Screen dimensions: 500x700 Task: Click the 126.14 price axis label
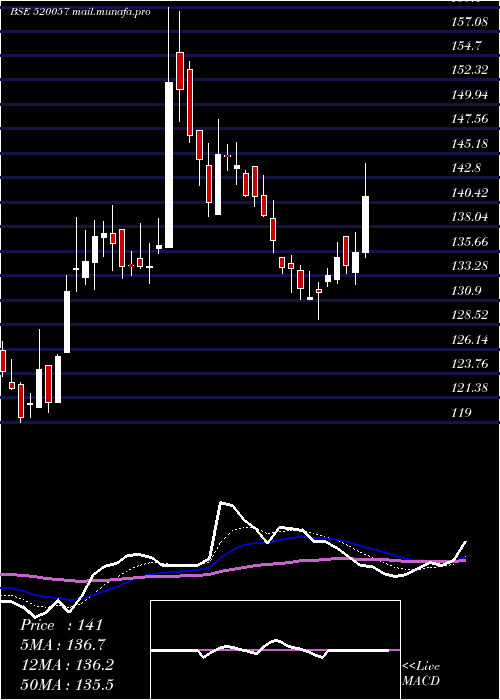(x=468, y=340)
